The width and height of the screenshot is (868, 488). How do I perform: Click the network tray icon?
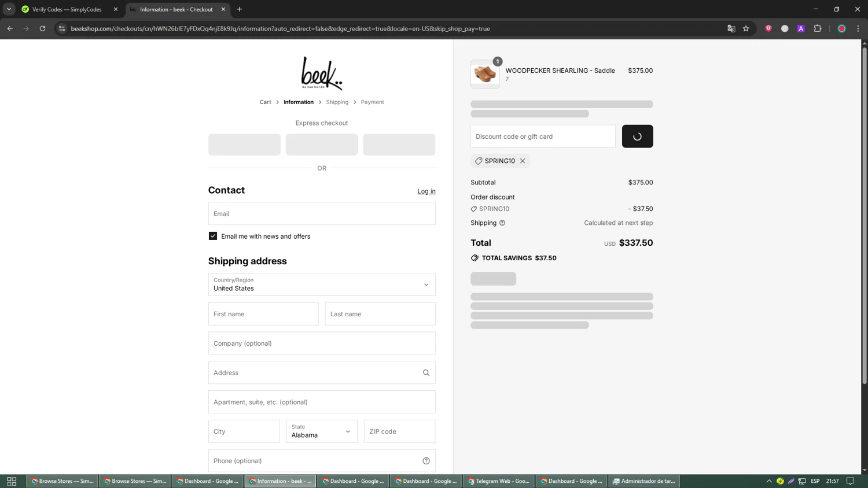pos(802,481)
